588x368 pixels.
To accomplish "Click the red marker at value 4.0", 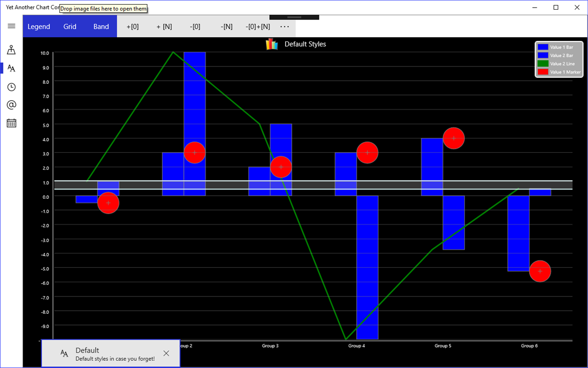I will [x=454, y=138].
